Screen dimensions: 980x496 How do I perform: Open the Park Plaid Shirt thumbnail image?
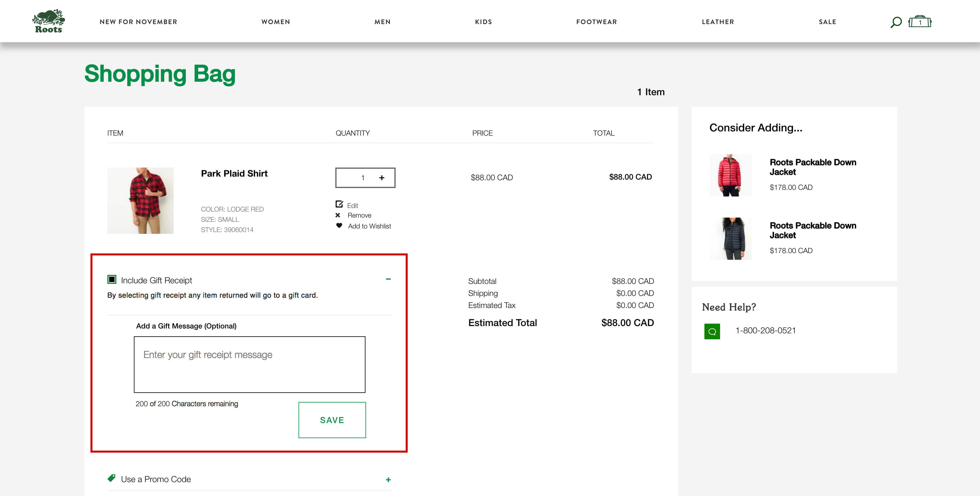[x=141, y=201]
